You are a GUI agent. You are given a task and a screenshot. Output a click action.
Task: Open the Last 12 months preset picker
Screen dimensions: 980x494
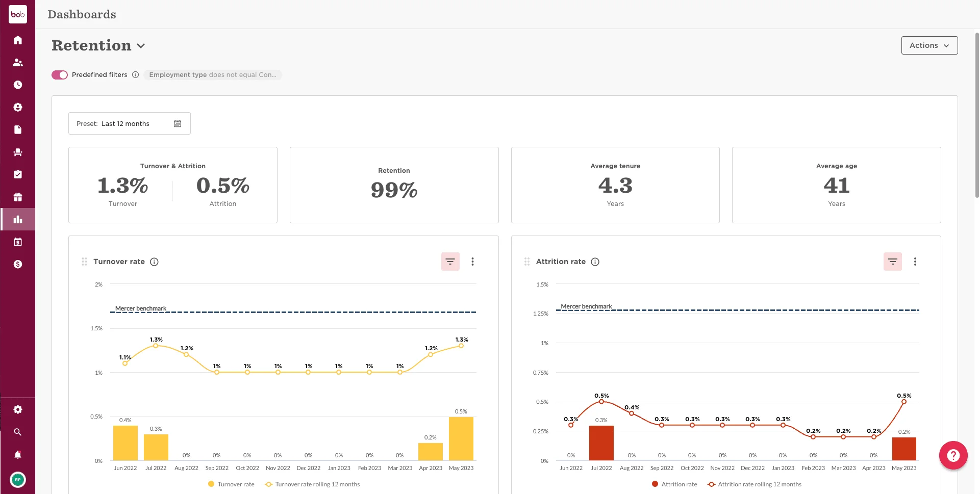pos(129,123)
